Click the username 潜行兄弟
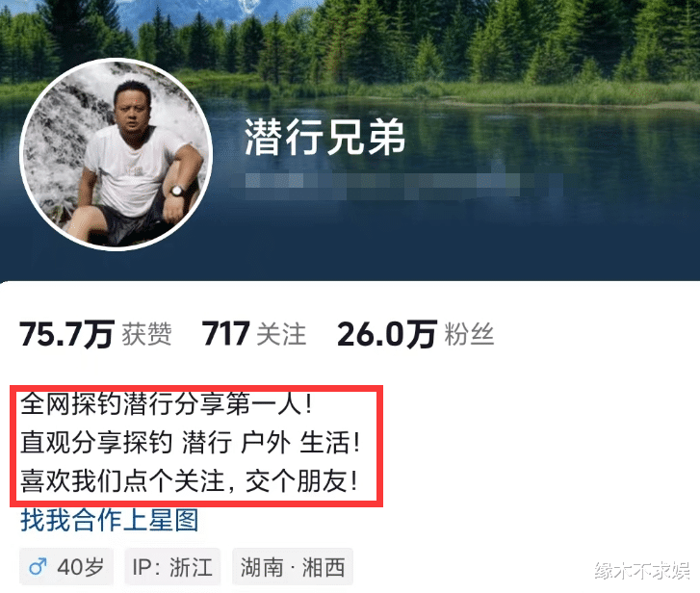The image size is (700, 593). coord(325,138)
